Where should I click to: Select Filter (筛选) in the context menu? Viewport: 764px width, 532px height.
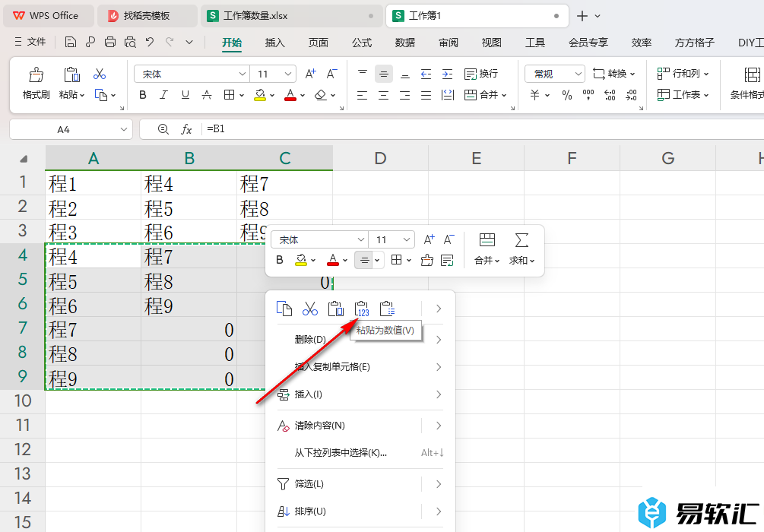coord(360,484)
